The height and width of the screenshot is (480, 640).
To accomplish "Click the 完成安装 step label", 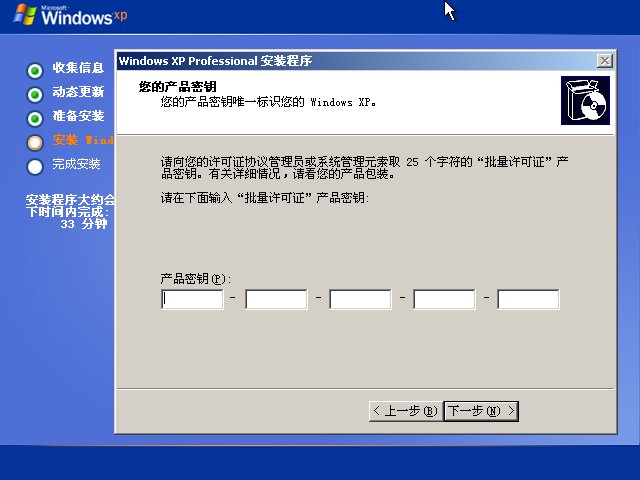I will 76,164.
